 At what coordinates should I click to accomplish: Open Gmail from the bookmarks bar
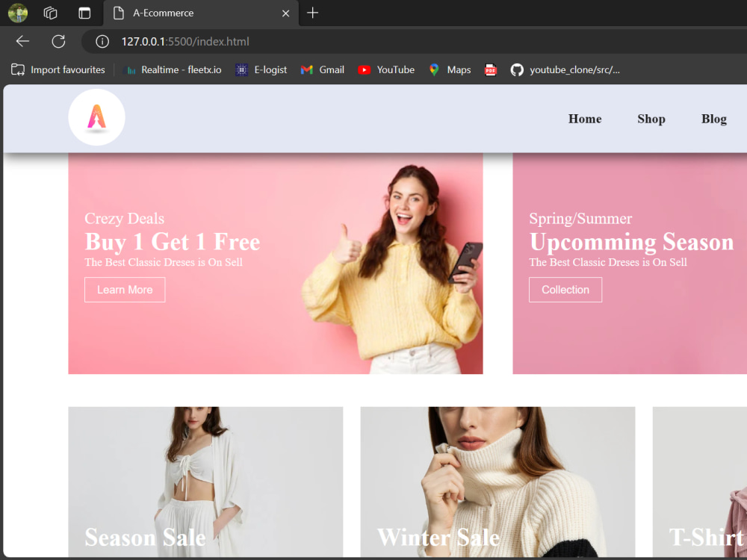pyautogui.click(x=322, y=69)
